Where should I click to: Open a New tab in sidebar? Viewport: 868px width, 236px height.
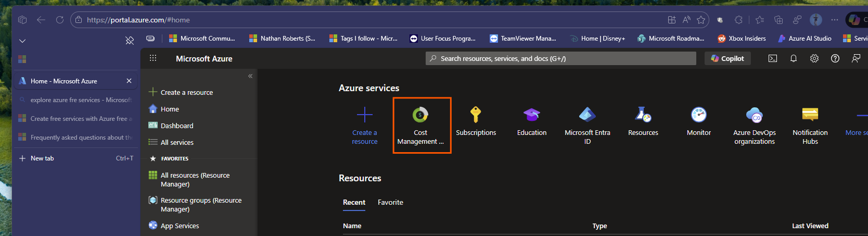(x=75, y=158)
